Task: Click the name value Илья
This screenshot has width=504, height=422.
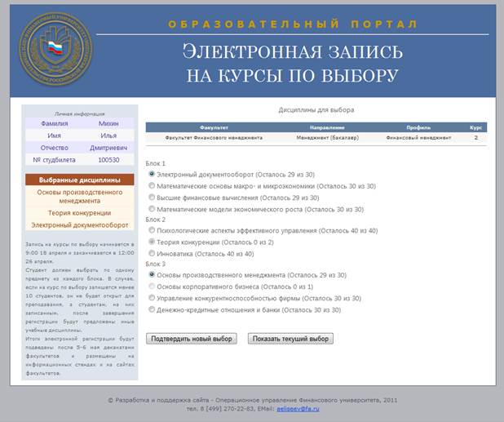Action: (108, 135)
